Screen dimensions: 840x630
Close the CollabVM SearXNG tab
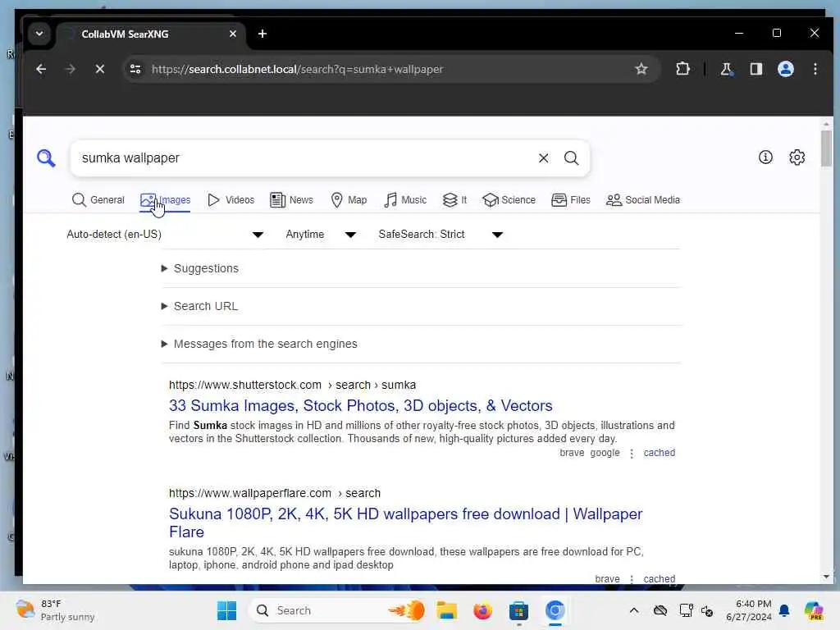(x=233, y=34)
